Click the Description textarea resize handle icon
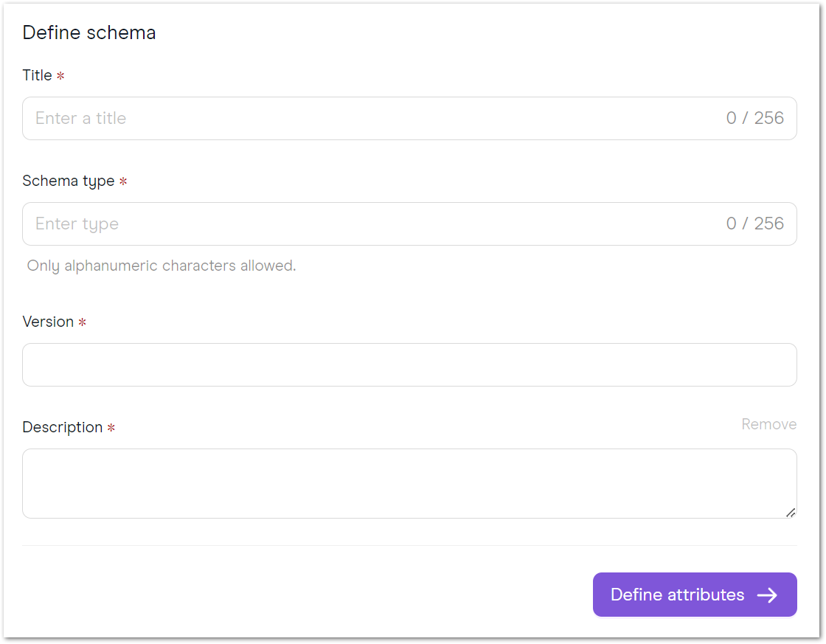826x644 pixels. tap(790, 513)
